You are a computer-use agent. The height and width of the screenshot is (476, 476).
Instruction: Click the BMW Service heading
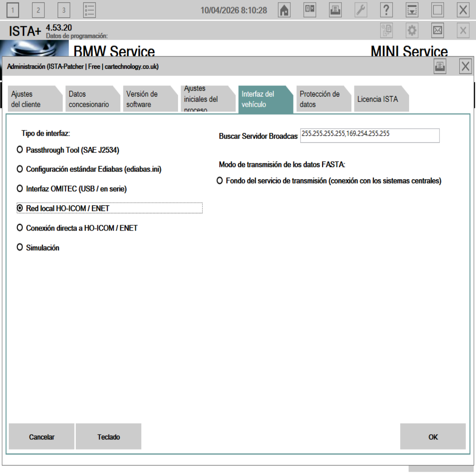pyautogui.click(x=114, y=51)
